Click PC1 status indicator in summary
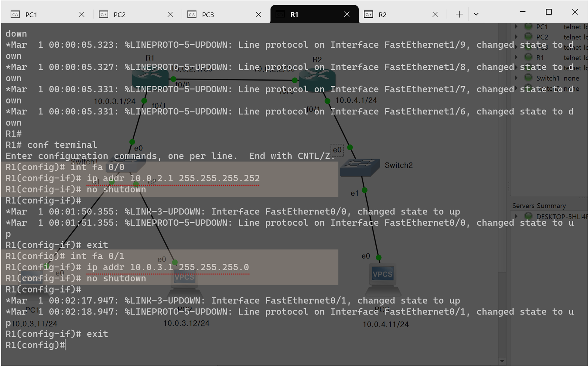Image resolution: width=588 pixels, height=366 pixels. [528, 26]
